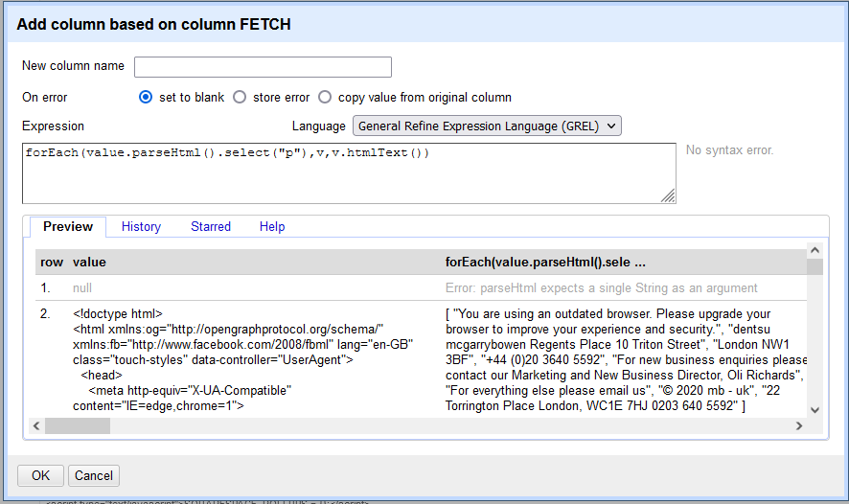Click the 'value' column header in preview
The height and width of the screenshot is (504, 849).
(x=89, y=262)
